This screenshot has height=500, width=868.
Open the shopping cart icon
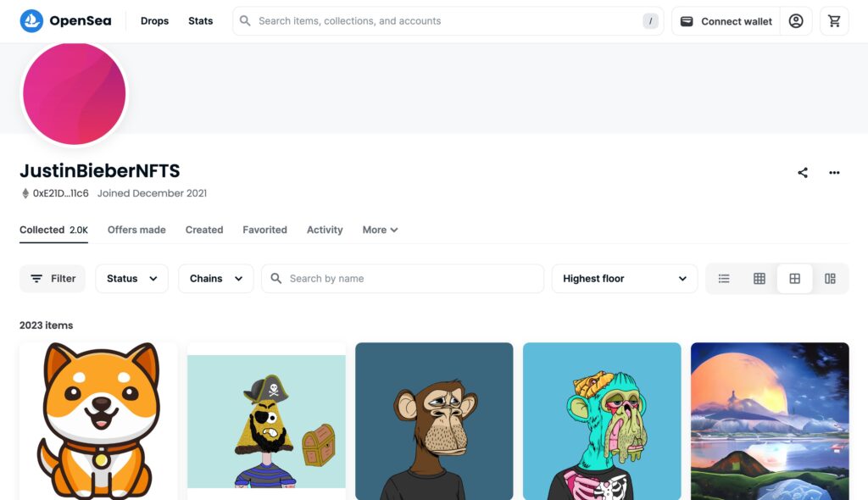tap(834, 21)
